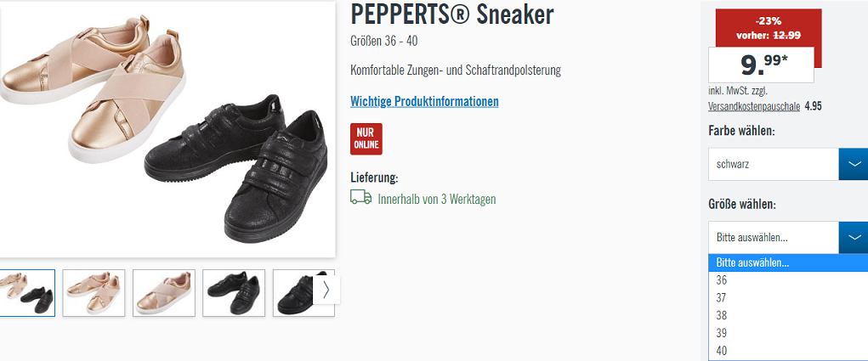Choose size 39 option
The width and height of the screenshot is (868, 361).
click(788, 333)
